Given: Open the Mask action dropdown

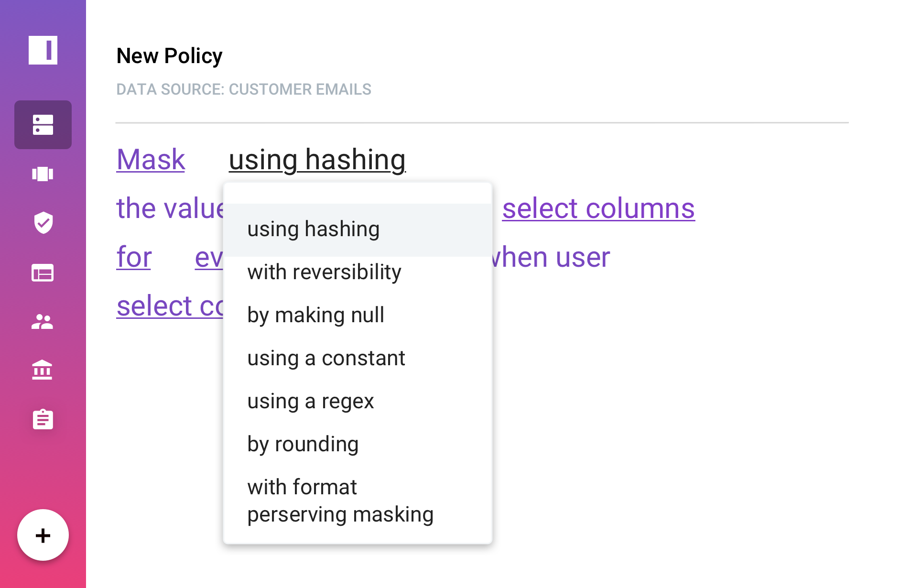Looking at the screenshot, I should [x=151, y=160].
